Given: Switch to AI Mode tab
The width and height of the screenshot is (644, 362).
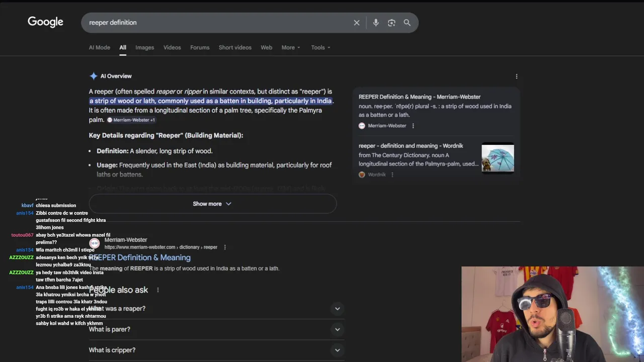Looking at the screenshot, I should [x=100, y=47].
